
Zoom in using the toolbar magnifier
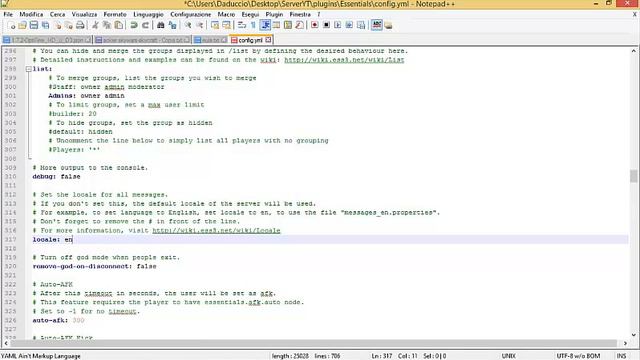(x=188, y=25)
